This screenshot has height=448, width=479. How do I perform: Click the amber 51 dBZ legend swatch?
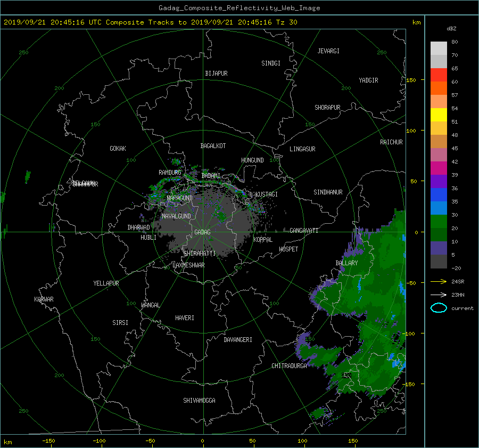click(x=439, y=128)
